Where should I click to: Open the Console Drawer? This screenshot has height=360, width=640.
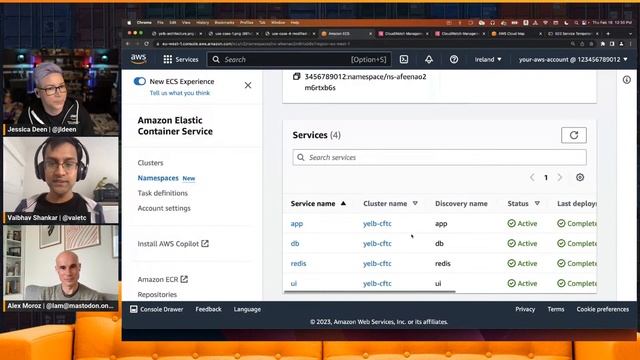click(156, 309)
